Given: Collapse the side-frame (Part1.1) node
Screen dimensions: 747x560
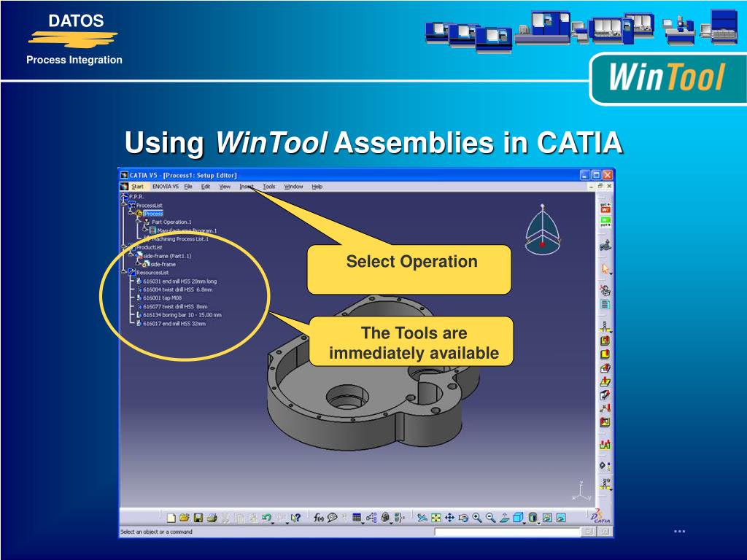Looking at the screenshot, I should 130,254.
